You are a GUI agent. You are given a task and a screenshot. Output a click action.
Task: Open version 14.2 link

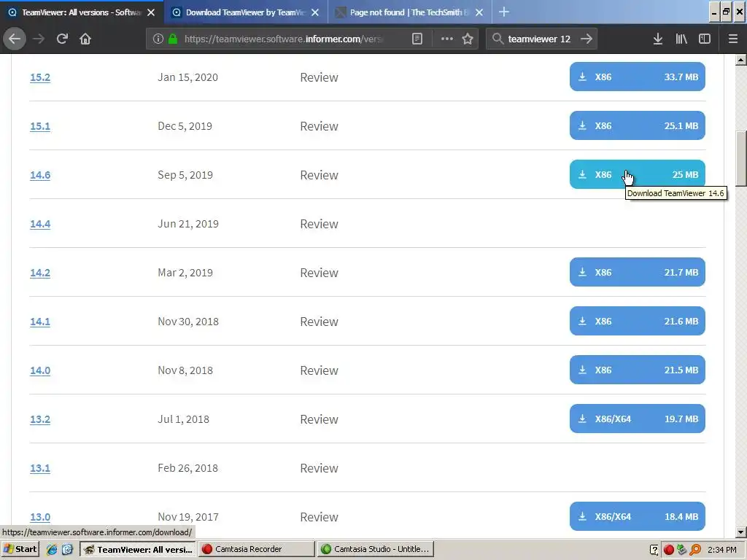tap(40, 273)
